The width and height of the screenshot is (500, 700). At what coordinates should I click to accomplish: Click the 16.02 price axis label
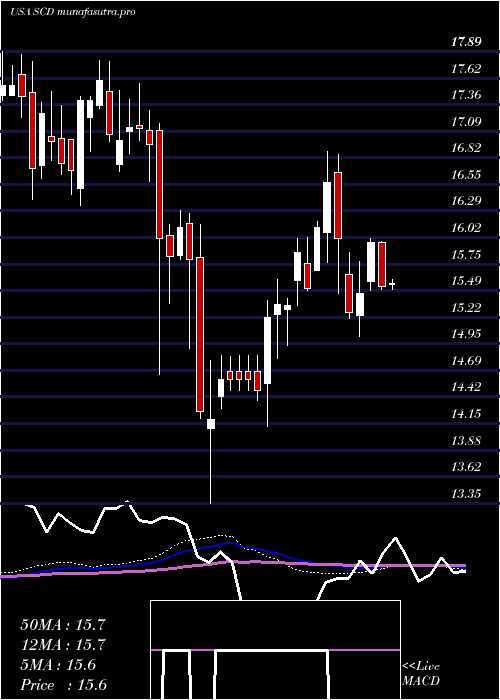tap(466, 228)
